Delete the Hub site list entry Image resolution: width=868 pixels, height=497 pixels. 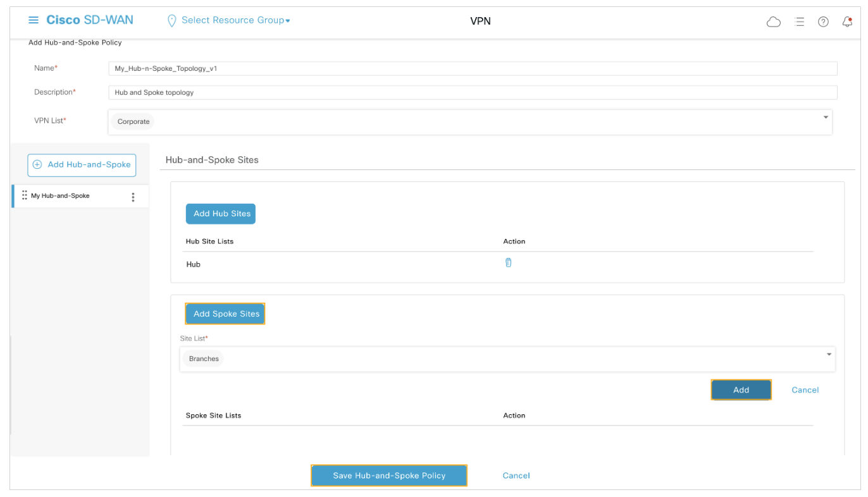pos(508,263)
